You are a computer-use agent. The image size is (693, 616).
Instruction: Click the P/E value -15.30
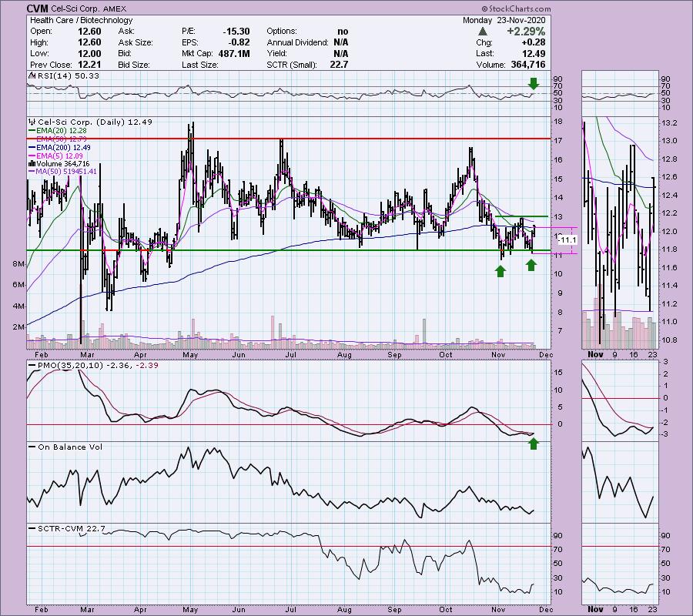(236, 32)
